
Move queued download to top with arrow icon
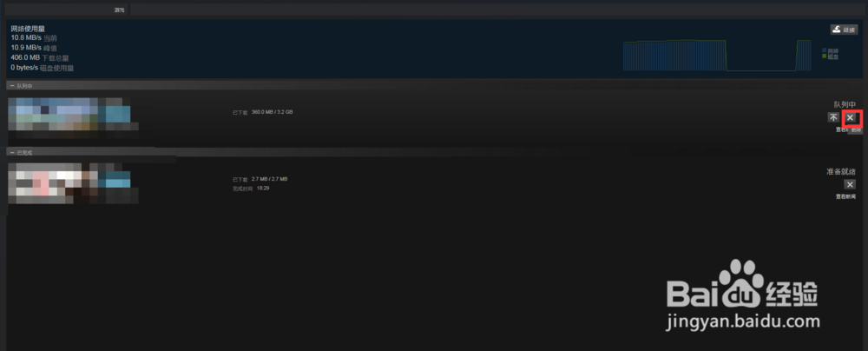(x=833, y=117)
